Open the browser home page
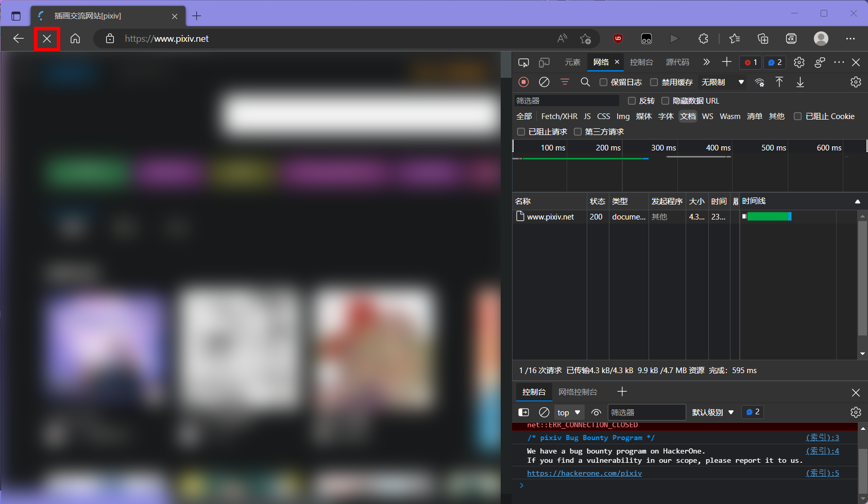This screenshot has height=504, width=868. [x=75, y=39]
